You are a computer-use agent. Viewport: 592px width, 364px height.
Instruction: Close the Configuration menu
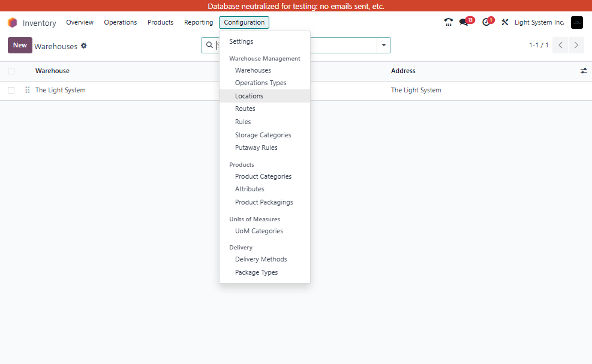(244, 22)
